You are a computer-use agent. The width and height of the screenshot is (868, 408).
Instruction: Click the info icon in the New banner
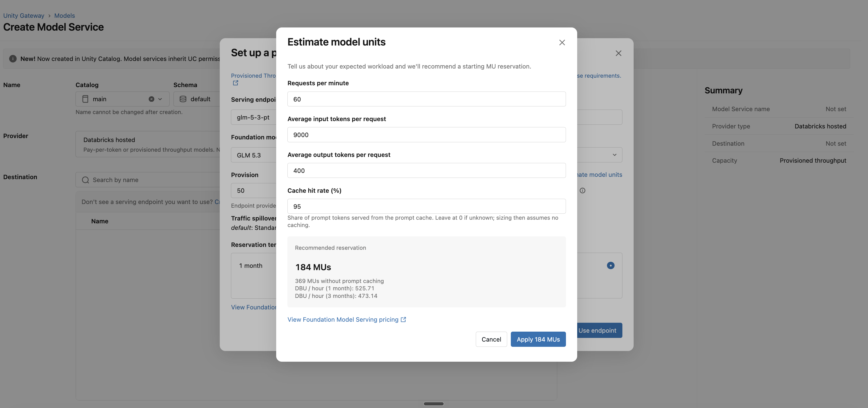pos(13,59)
